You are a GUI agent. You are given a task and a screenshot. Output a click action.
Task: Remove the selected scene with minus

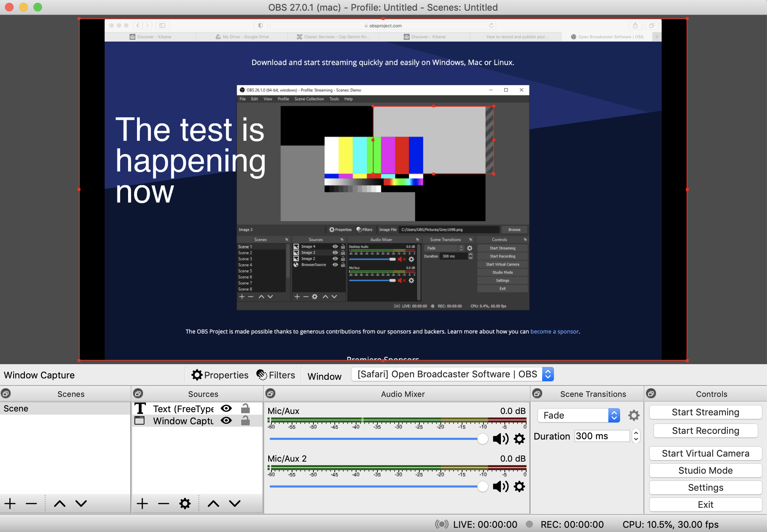click(x=31, y=504)
